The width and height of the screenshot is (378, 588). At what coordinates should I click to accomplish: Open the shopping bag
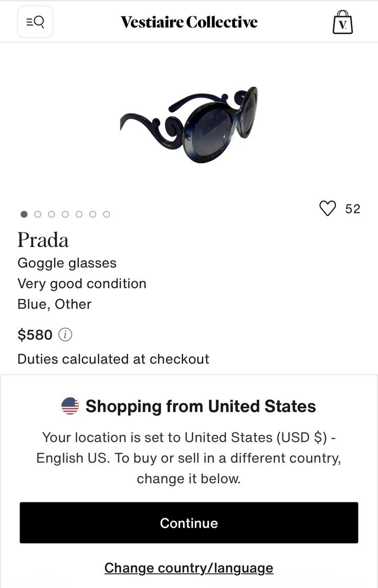click(x=342, y=23)
